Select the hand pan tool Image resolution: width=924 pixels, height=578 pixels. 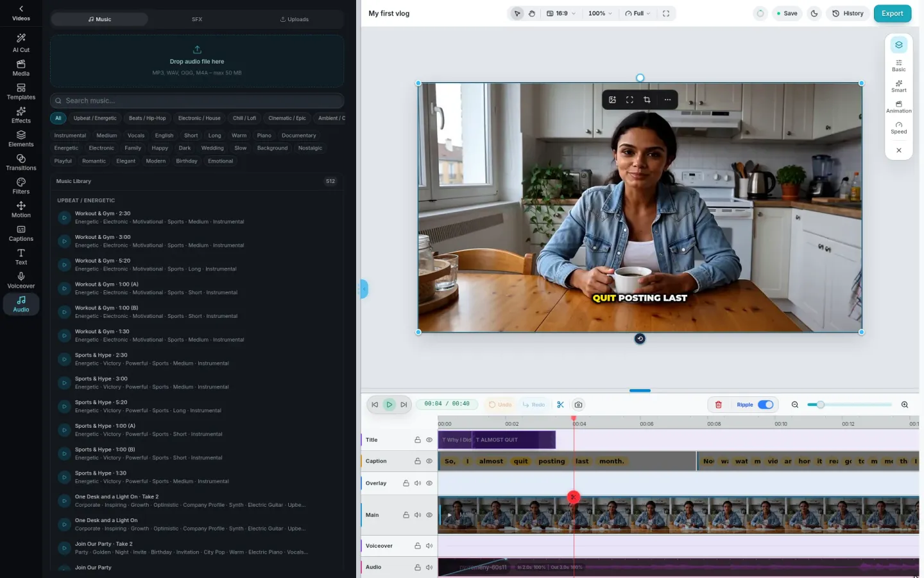click(x=532, y=13)
